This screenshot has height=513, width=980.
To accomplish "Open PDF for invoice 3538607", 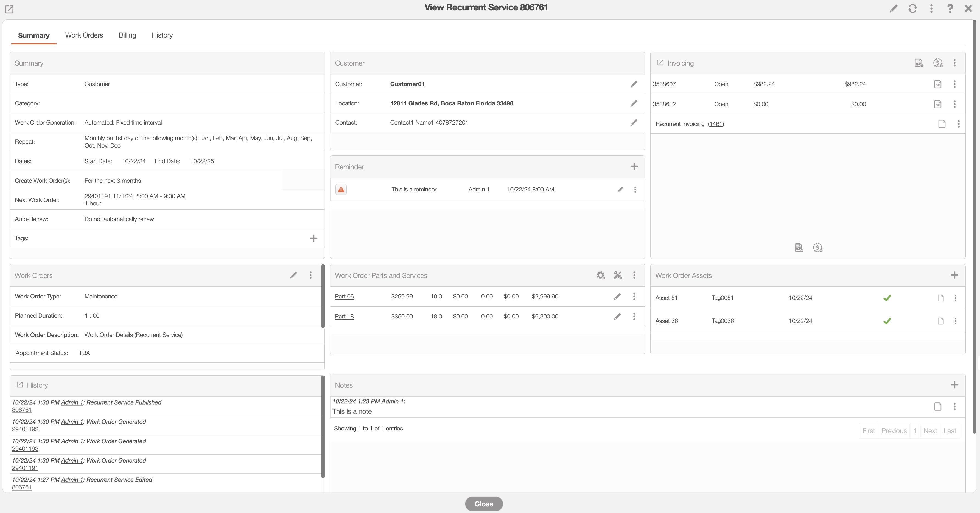I will click(937, 84).
